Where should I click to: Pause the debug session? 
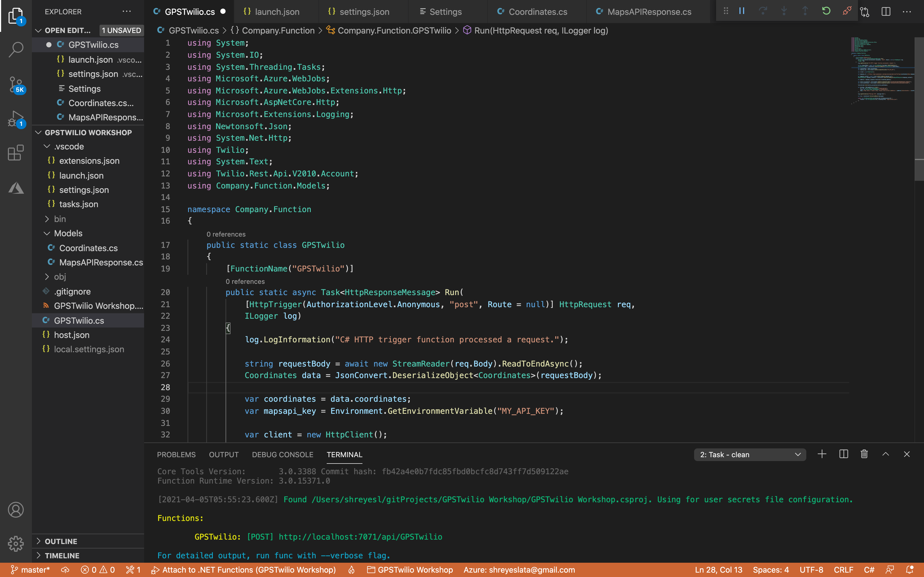pos(742,11)
